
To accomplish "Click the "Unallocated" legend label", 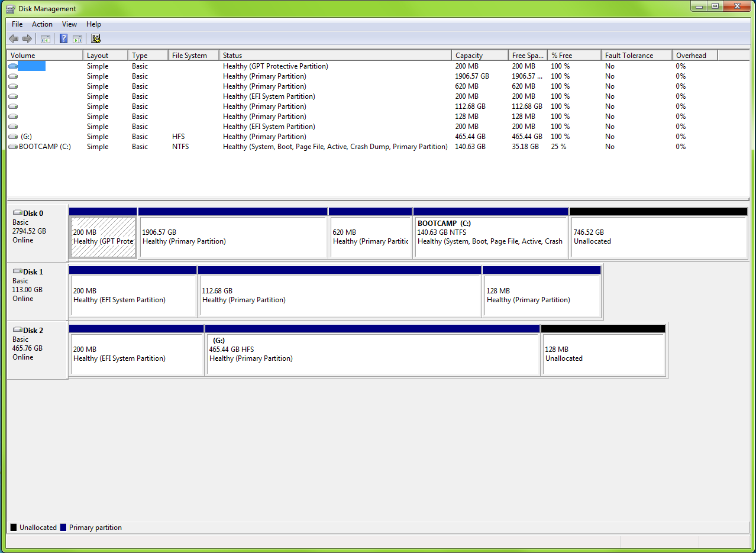I will click(x=38, y=528).
